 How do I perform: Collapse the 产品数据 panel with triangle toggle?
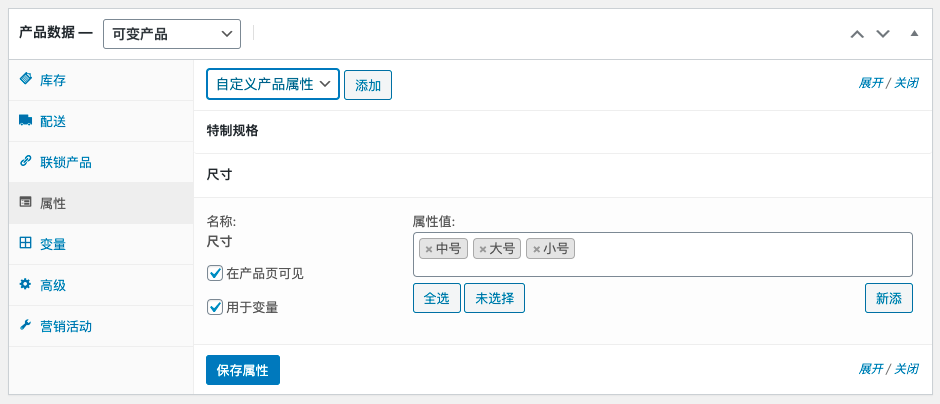(x=914, y=34)
